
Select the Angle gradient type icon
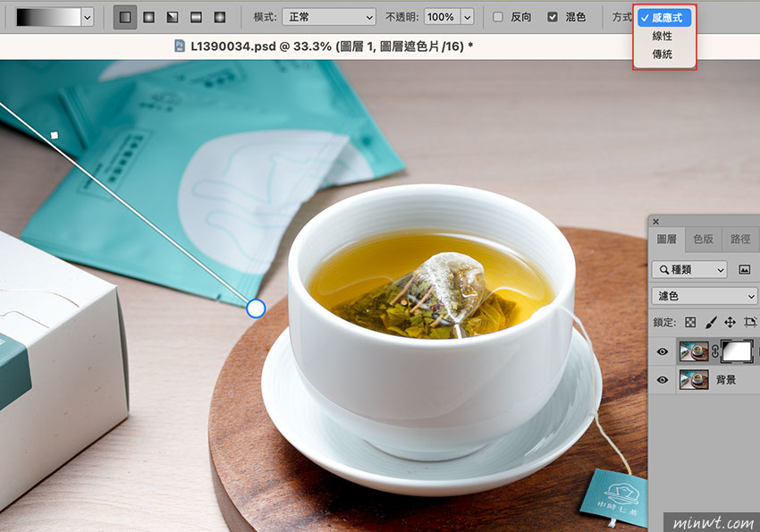pyautogui.click(x=172, y=18)
